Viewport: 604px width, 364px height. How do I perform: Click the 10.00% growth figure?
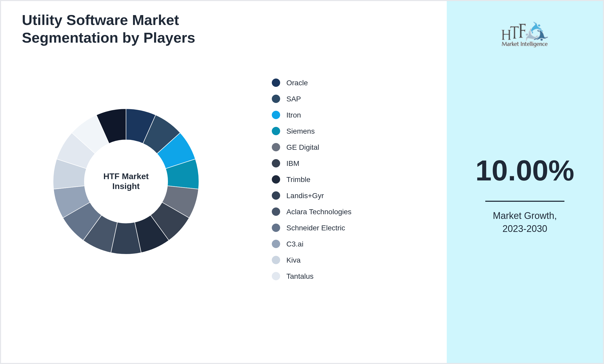(525, 171)
